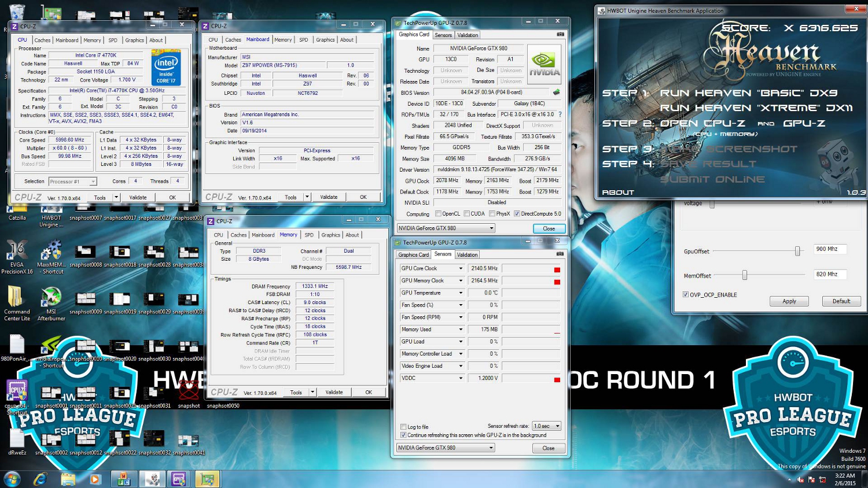Click the Bus Interface question mark icon

click(x=560, y=114)
